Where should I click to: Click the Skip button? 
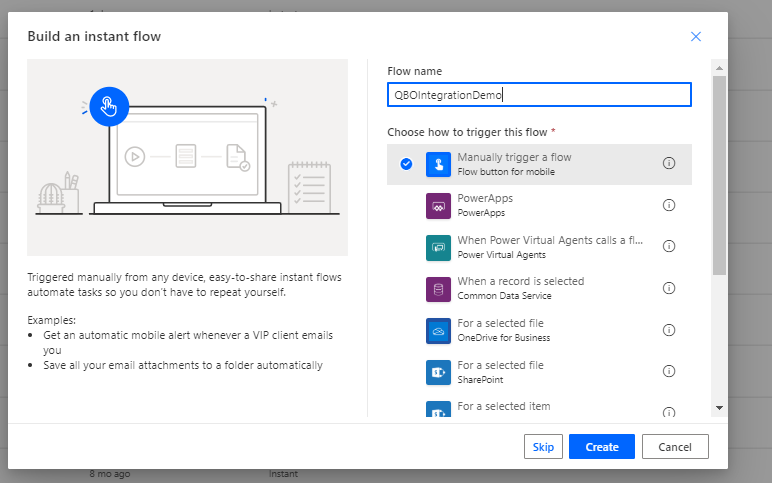click(x=543, y=447)
